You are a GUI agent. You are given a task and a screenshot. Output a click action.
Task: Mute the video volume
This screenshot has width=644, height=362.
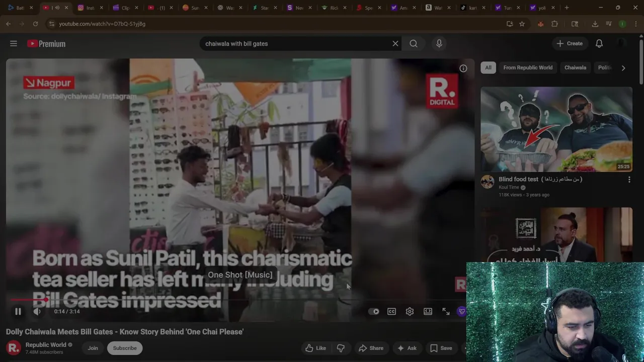pos(37,312)
